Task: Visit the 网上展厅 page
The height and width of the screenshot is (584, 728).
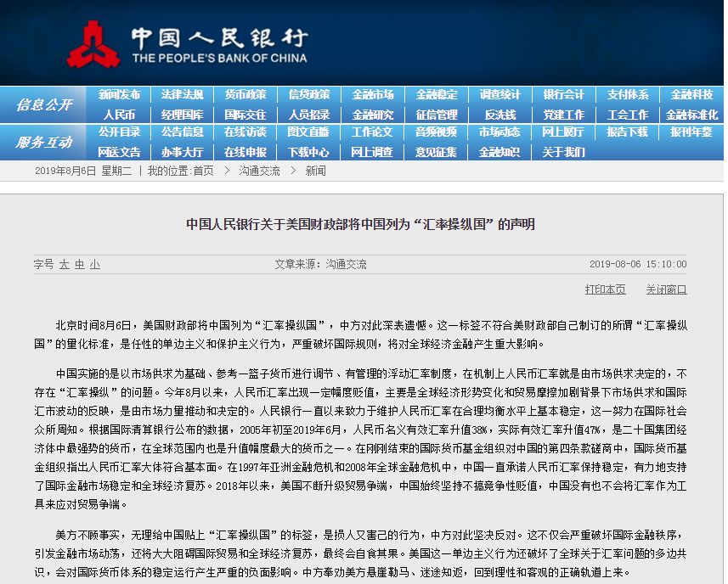Action: [562, 132]
